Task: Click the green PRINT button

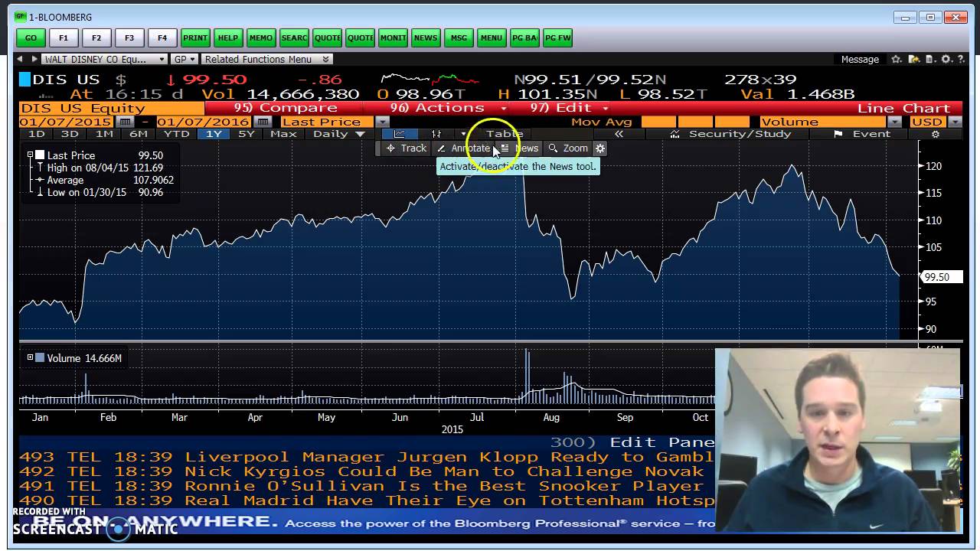Action: point(195,37)
